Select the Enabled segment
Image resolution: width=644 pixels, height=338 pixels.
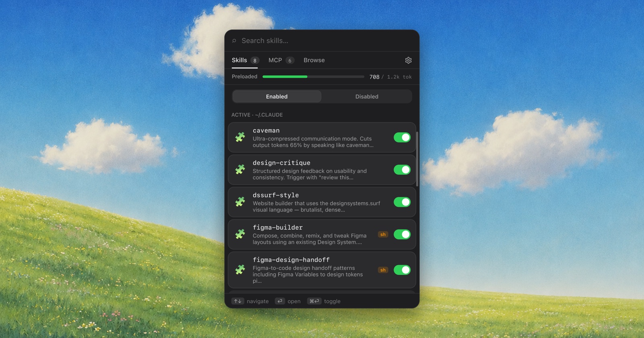tap(277, 97)
